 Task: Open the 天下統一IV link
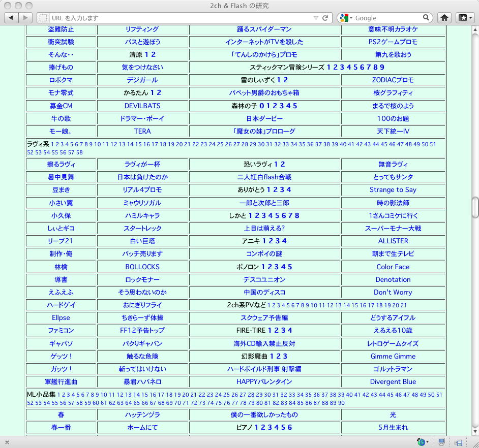pyautogui.click(x=393, y=131)
